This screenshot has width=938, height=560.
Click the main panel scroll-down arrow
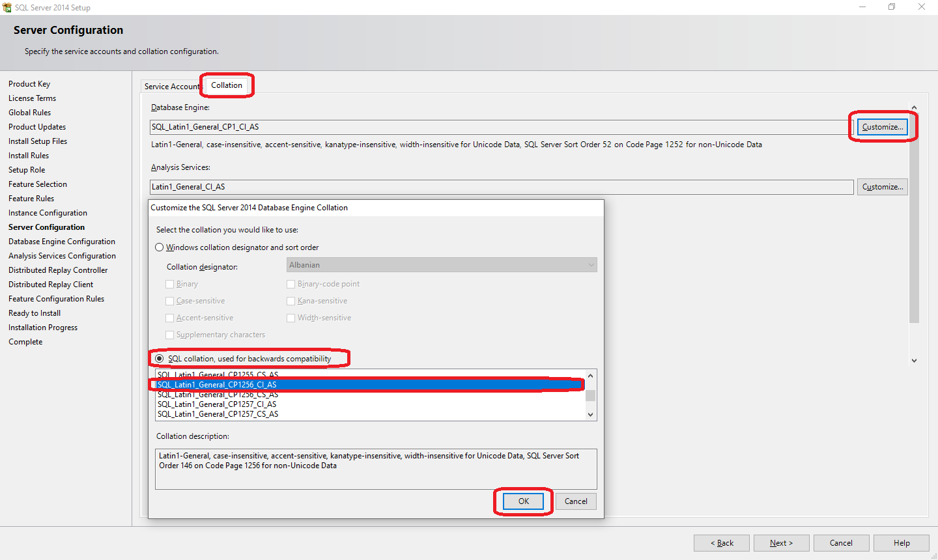click(914, 360)
